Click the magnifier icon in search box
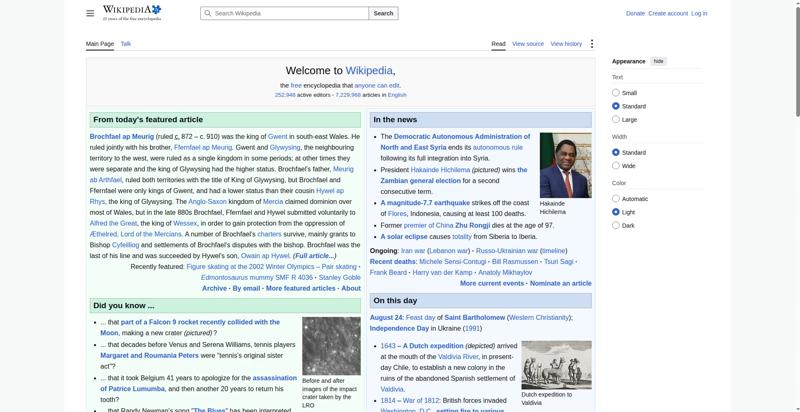Screen dimensions: 800x412 click(x=207, y=13)
